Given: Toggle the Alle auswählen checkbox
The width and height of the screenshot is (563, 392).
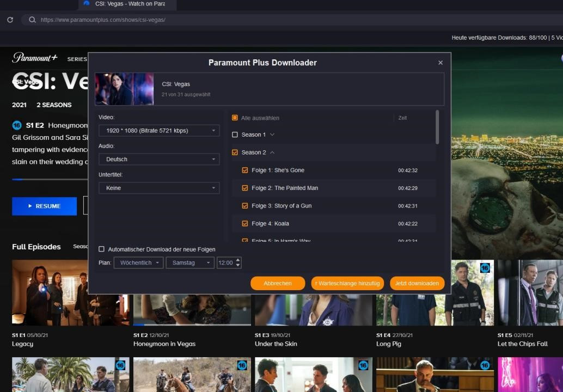Looking at the screenshot, I should point(235,118).
